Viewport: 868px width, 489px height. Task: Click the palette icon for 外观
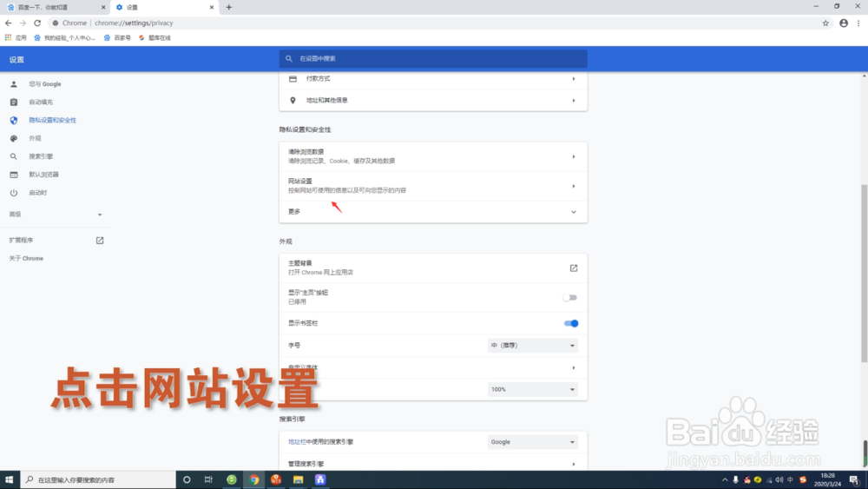(x=14, y=138)
